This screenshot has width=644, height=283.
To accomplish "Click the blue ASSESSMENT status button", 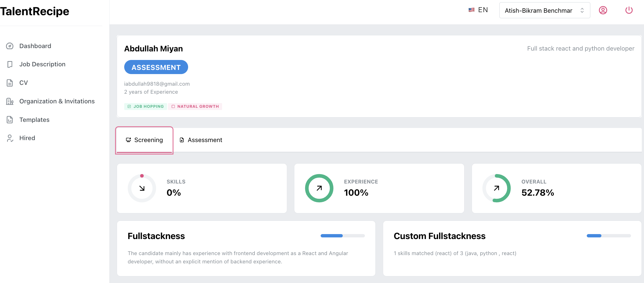I will 156,67.
